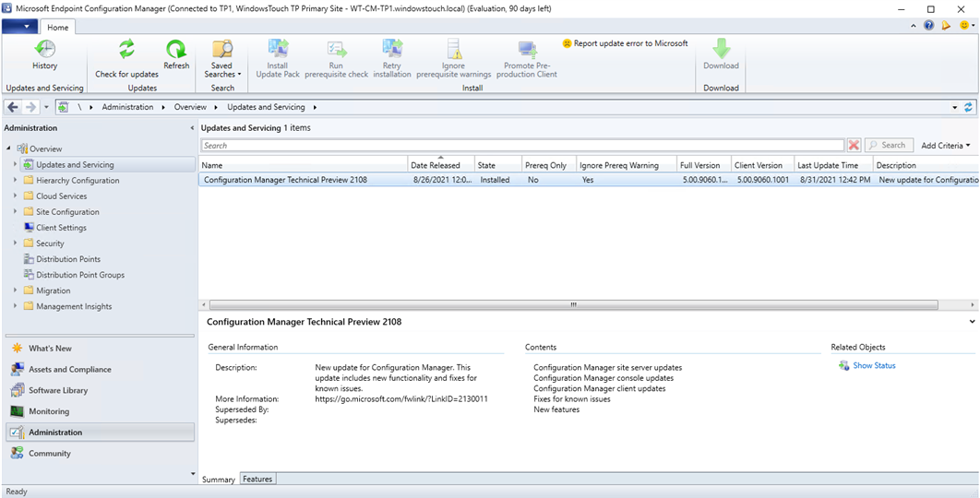Sort by Ignore Prereq Warning column

(x=627, y=165)
